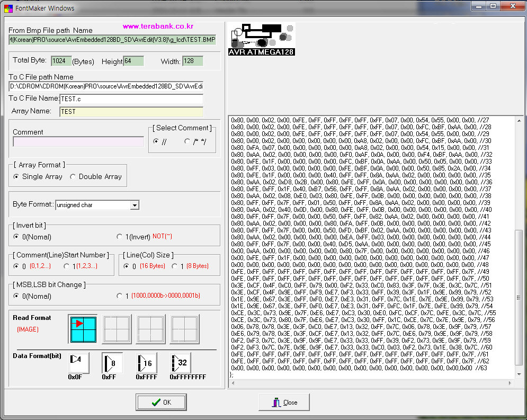Choose 32-bit Data Format (0xFFFFFFFF)
This screenshot has width=527, height=420.
[180, 363]
